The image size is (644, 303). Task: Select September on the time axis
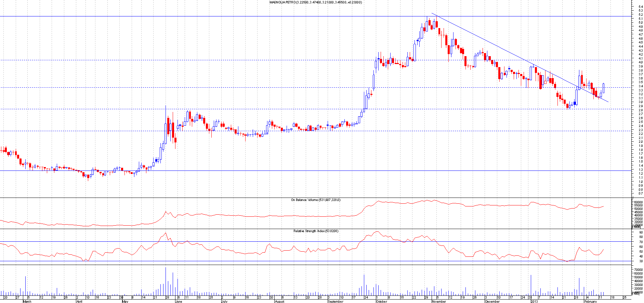(x=336, y=301)
